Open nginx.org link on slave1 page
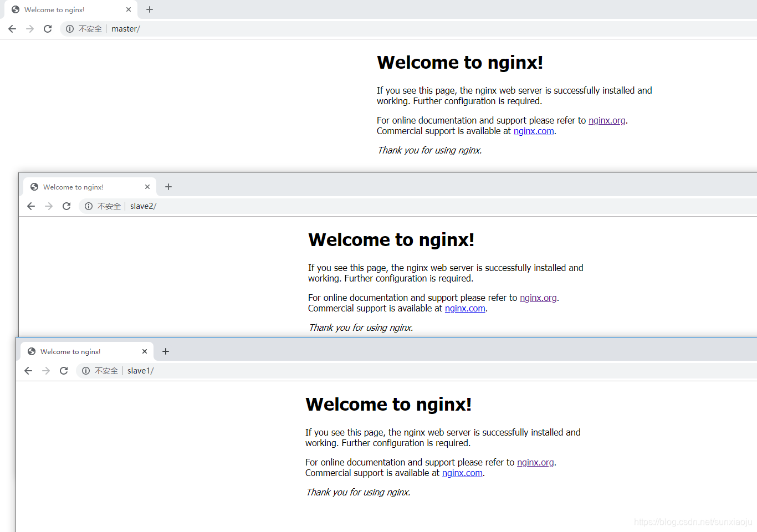This screenshot has height=532, width=757. (x=535, y=462)
